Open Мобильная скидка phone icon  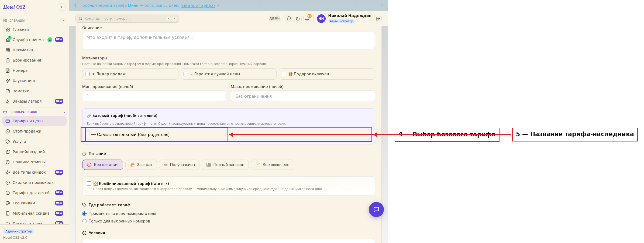8,213
